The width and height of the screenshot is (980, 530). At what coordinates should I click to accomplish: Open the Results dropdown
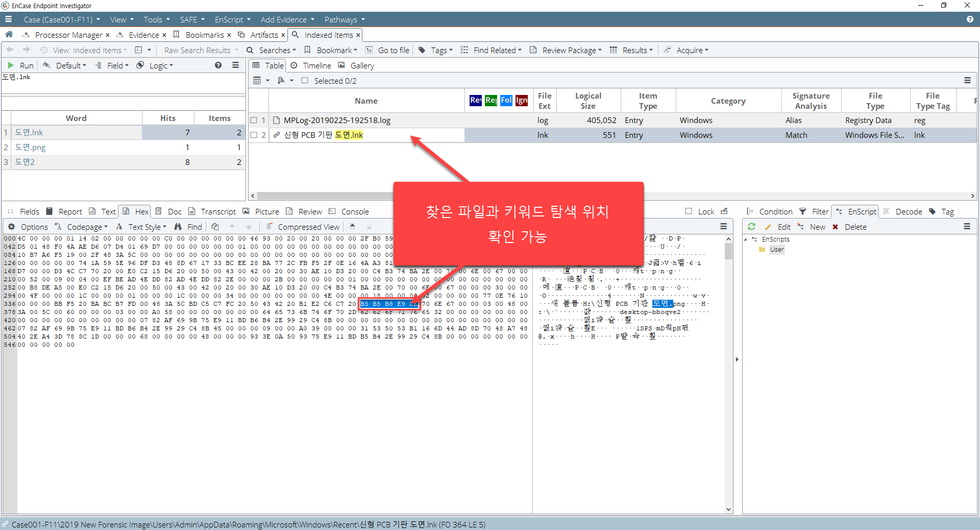(631, 50)
